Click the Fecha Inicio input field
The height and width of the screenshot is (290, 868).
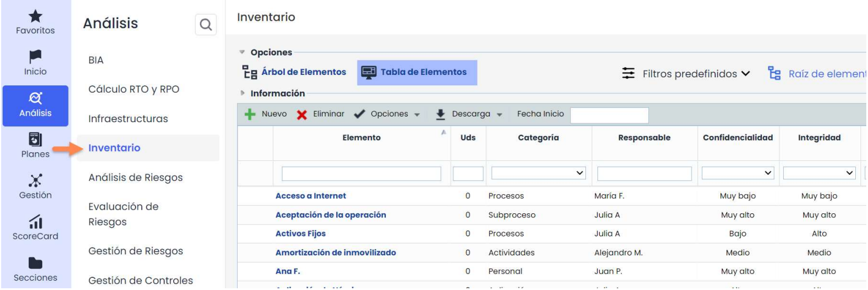tap(609, 115)
